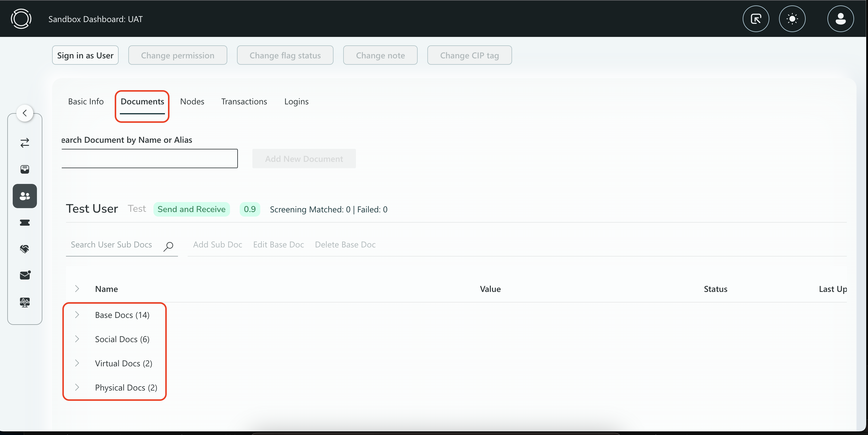Click the 0.9 score badge
The image size is (868, 435).
[x=250, y=209]
